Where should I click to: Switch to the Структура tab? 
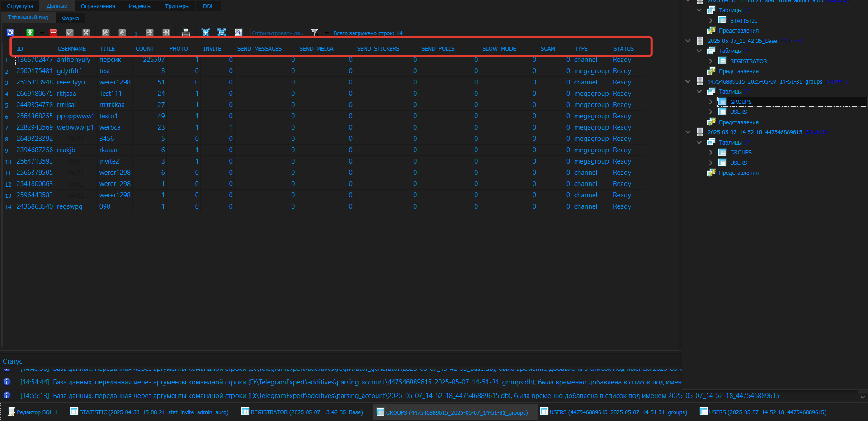[x=20, y=6]
